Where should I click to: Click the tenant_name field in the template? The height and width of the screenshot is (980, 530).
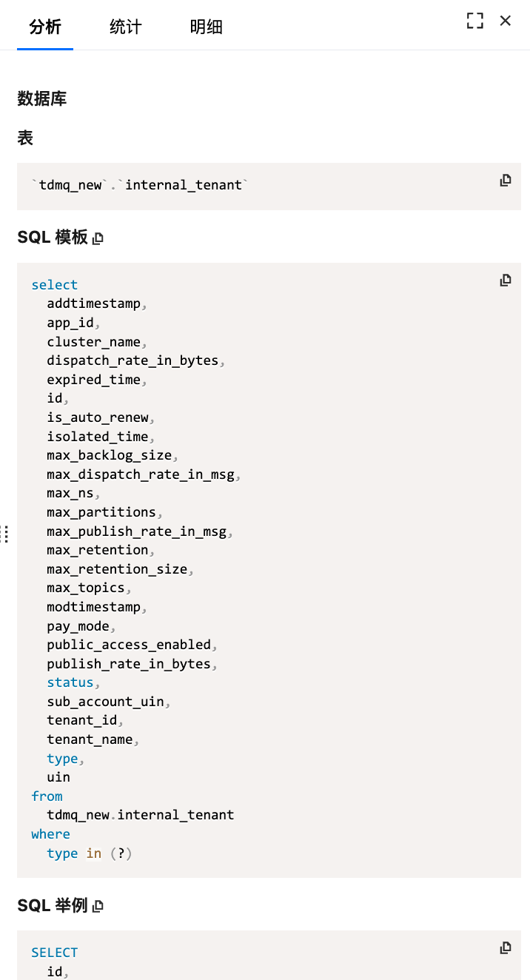[90, 739]
